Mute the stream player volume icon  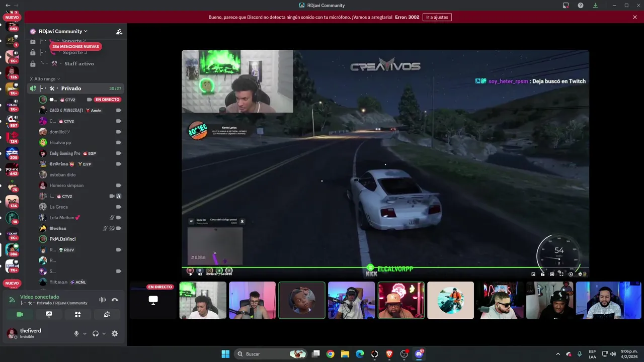click(200, 274)
